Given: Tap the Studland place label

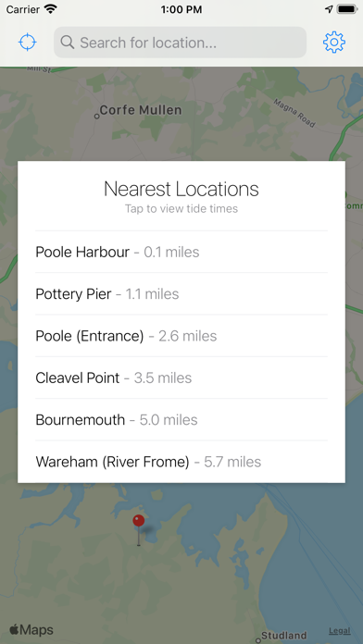Looking at the screenshot, I should pyautogui.click(x=282, y=636).
